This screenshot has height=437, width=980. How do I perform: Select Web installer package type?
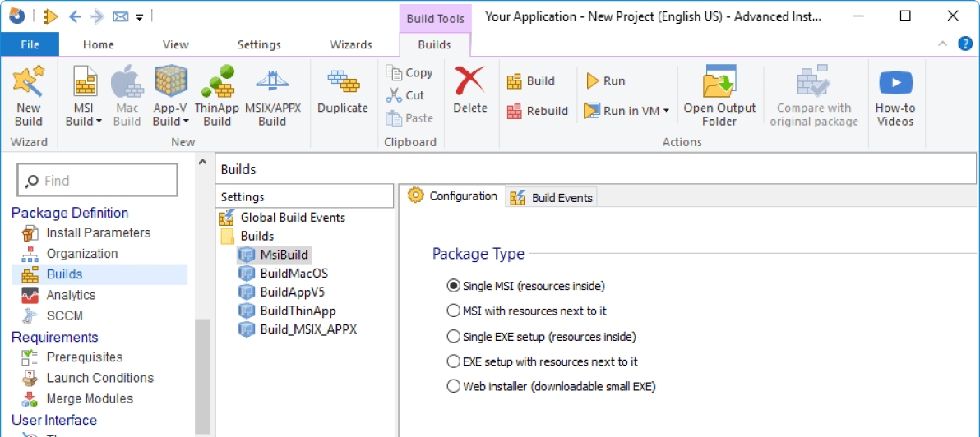coord(453,386)
